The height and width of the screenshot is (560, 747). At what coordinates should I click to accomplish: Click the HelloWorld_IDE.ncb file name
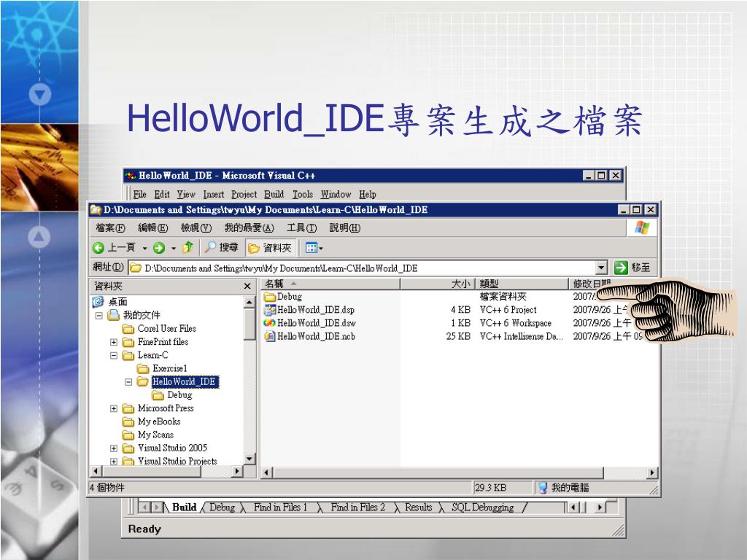click(x=317, y=337)
